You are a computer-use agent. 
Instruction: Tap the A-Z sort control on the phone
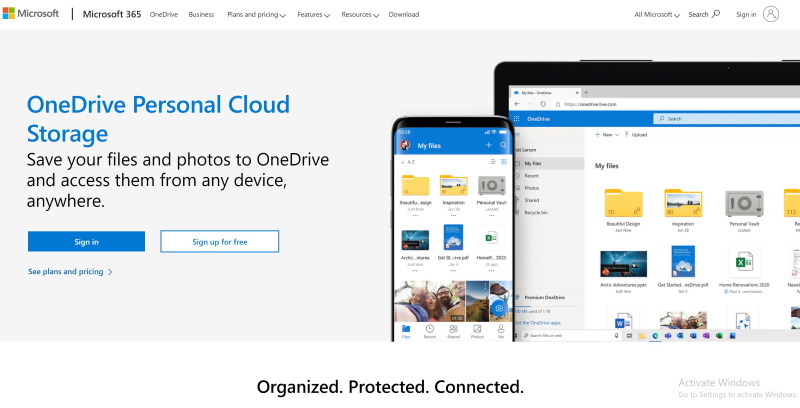408,162
